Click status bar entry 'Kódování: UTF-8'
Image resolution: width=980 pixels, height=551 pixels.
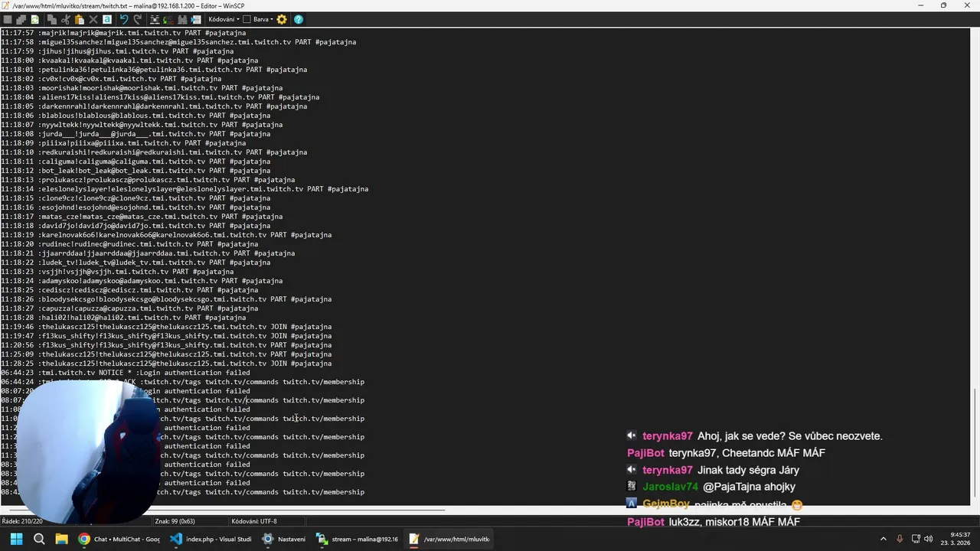(x=254, y=521)
